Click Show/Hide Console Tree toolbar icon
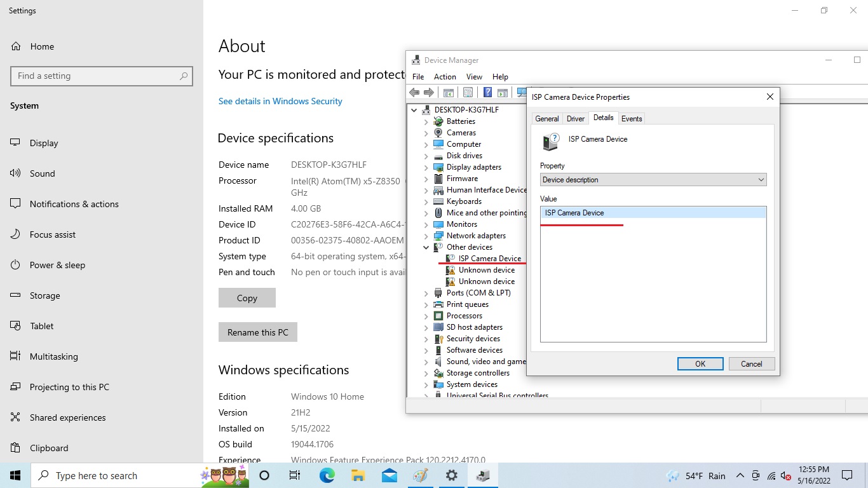 pyautogui.click(x=449, y=92)
